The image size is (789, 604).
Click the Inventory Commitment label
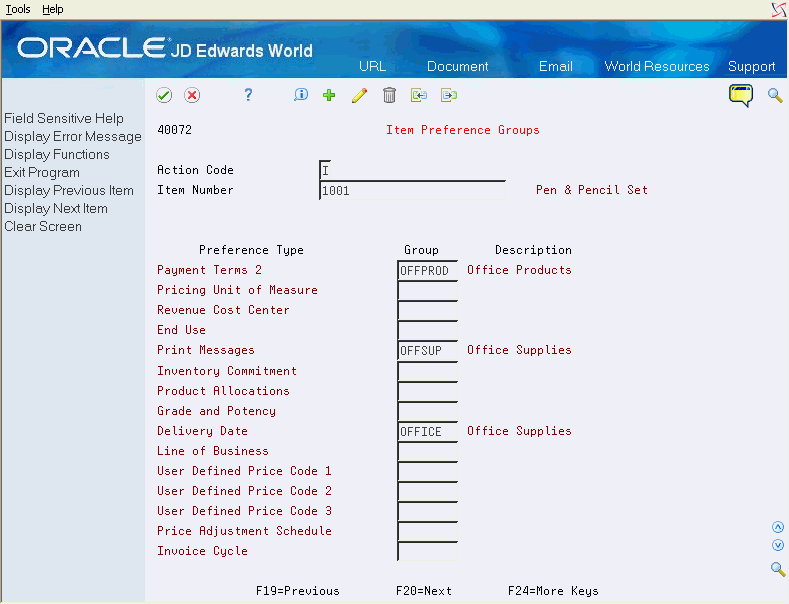point(227,371)
